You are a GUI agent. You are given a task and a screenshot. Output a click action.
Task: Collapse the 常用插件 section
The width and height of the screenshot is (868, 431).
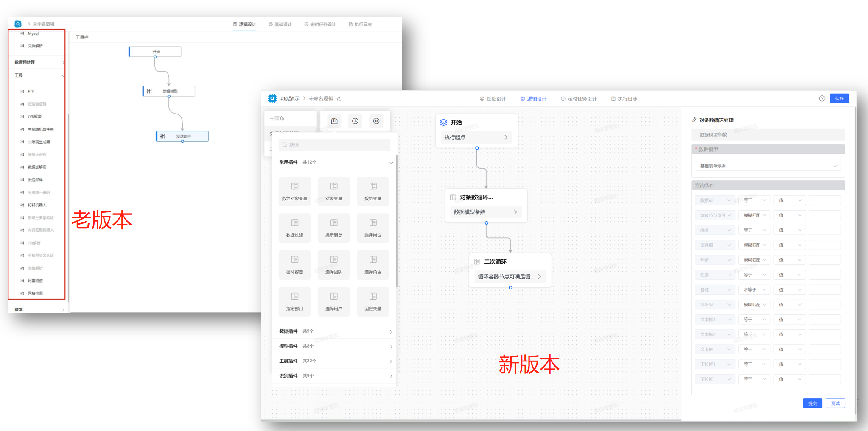pos(391,162)
